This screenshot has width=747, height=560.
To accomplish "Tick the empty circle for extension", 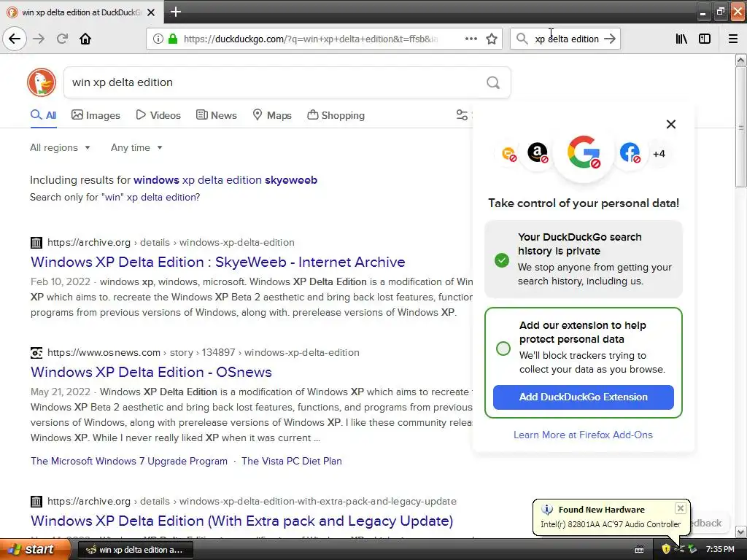I will tap(503, 349).
